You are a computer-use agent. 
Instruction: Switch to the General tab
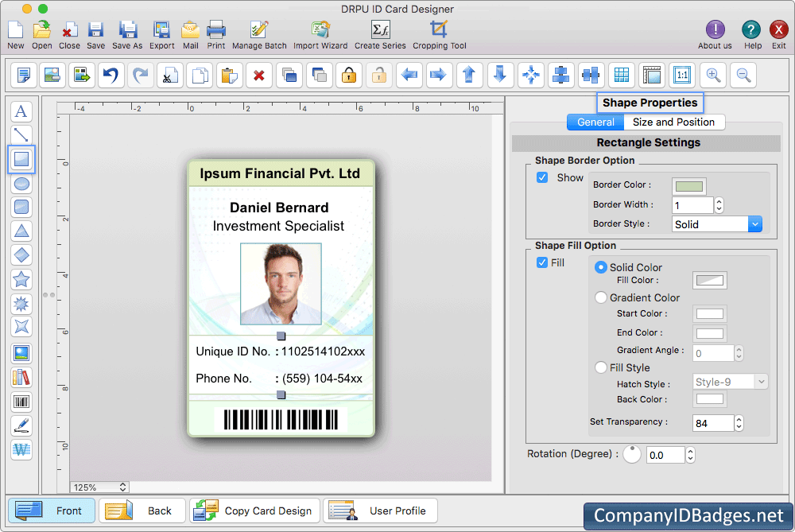[x=595, y=122]
